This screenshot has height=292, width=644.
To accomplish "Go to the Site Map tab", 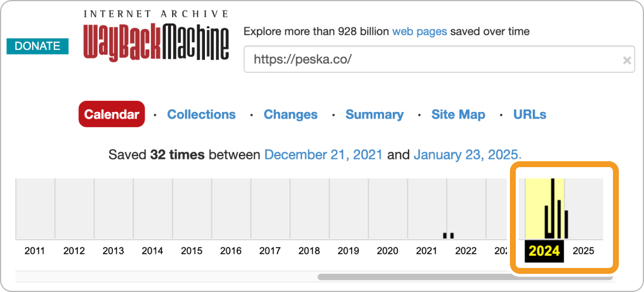I will [458, 114].
